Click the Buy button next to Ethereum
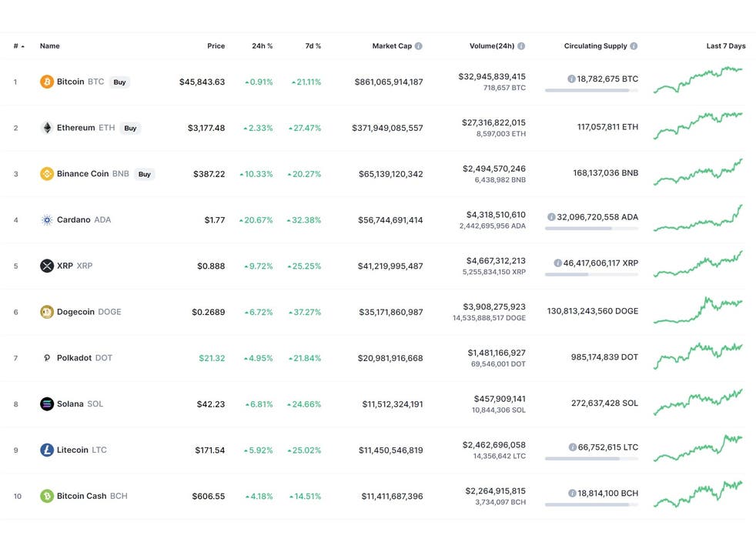Image resolution: width=756 pixels, height=559 pixels. pos(130,128)
